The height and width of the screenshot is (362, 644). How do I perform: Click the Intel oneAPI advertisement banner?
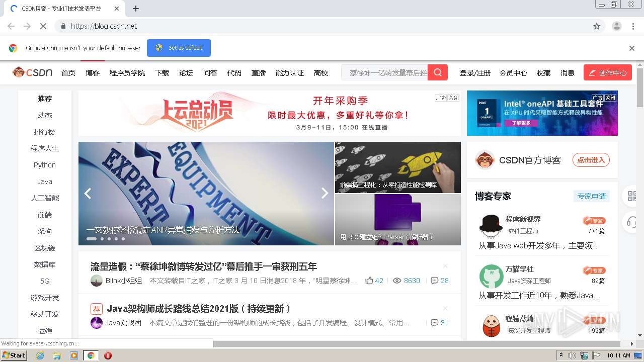coord(542,113)
